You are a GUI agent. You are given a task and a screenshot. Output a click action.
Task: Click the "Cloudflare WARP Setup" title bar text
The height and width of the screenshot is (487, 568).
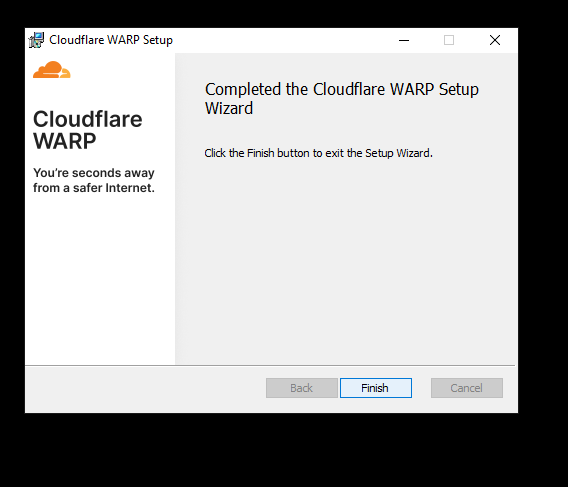coord(111,40)
